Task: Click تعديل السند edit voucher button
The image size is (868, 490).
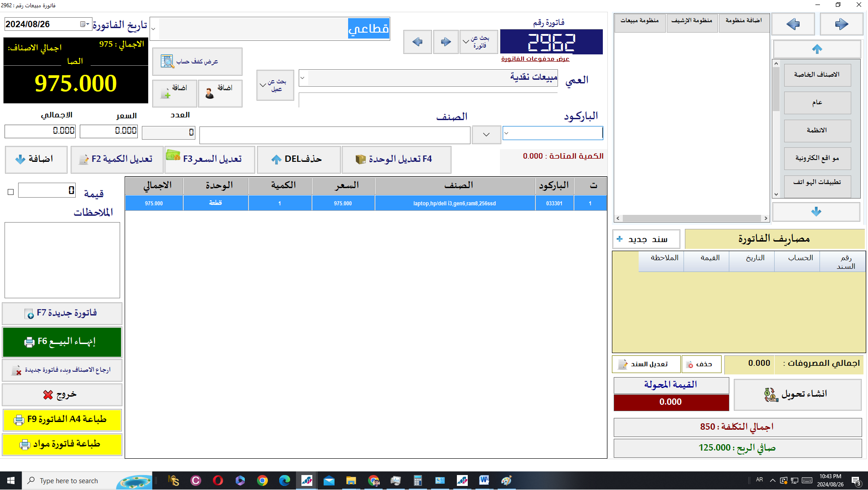Action: 646,364
